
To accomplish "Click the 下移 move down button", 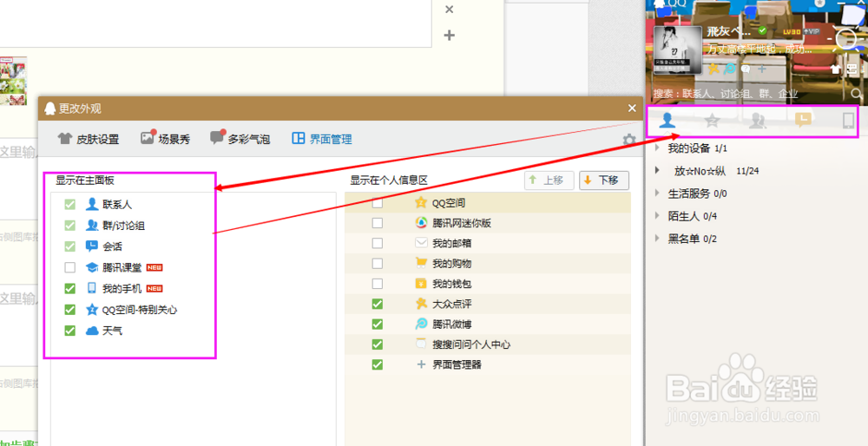I will (604, 180).
